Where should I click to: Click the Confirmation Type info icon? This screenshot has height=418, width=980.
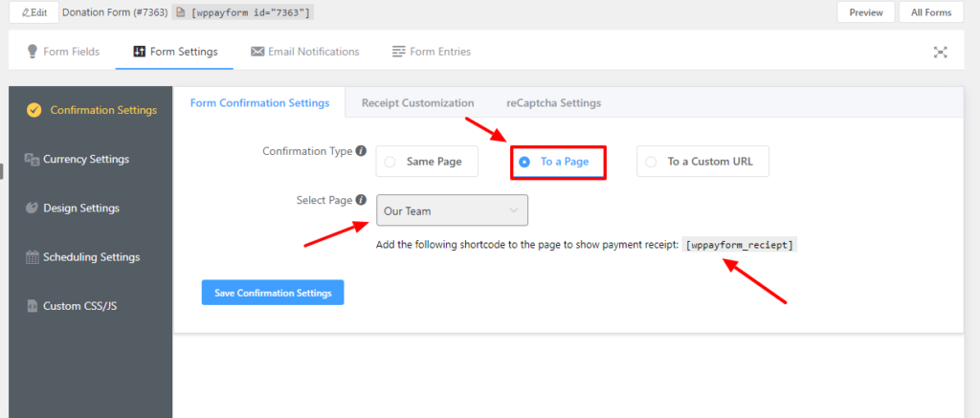pos(361,151)
